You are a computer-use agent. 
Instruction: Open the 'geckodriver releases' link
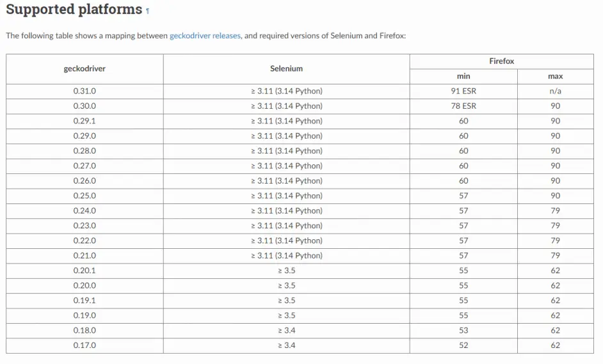click(x=205, y=36)
